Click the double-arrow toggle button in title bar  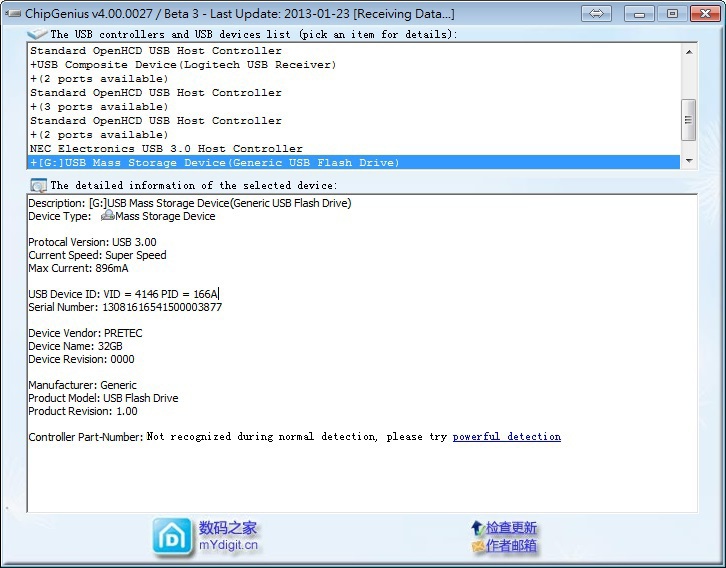tap(596, 13)
